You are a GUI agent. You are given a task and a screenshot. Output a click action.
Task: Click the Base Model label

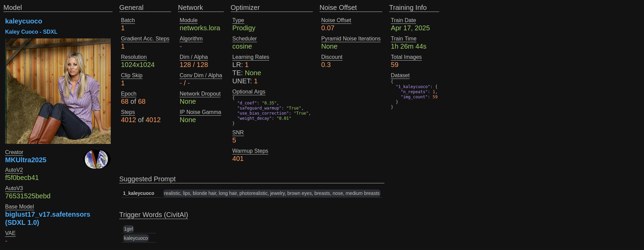click(x=19, y=207)
